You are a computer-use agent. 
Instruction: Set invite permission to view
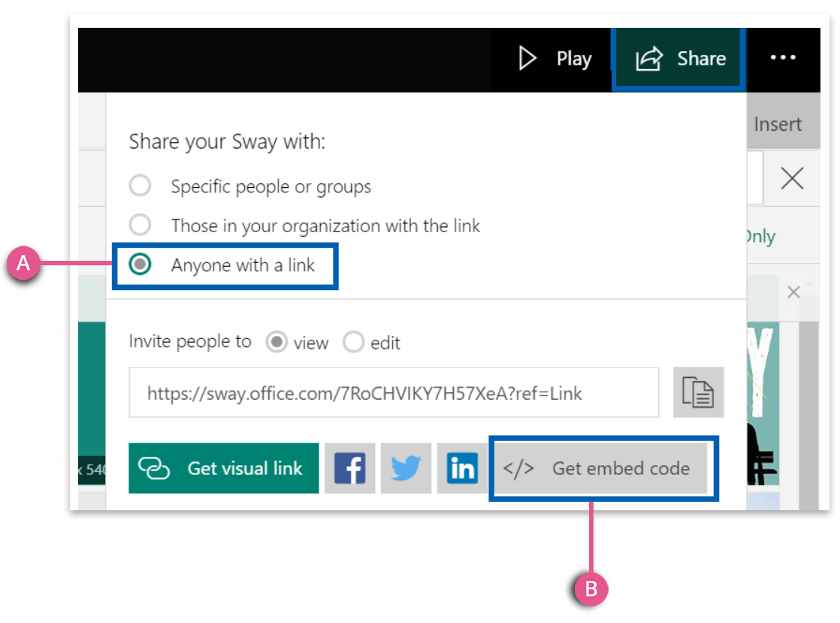pyautogui.click(x=298, y=342)
